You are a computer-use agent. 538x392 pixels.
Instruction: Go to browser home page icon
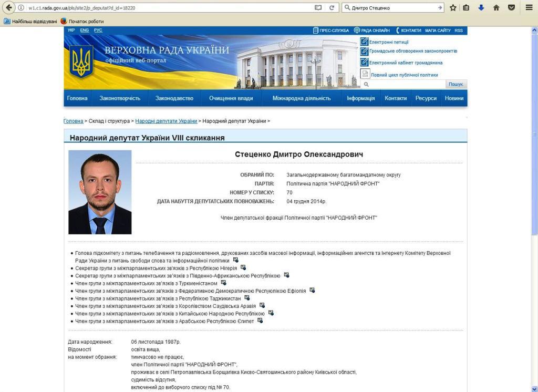(x=496, y=8)
